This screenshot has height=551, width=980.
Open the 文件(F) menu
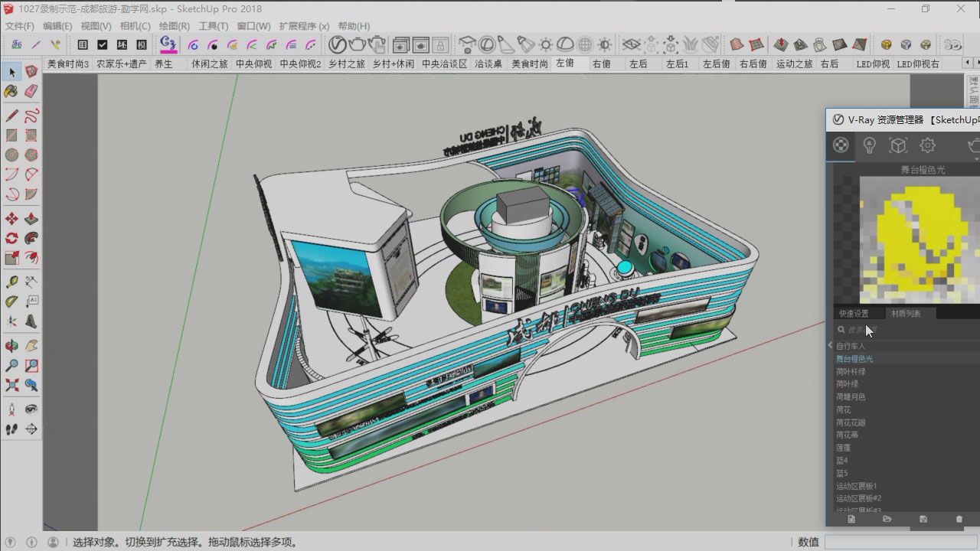(x=20, y=26)
